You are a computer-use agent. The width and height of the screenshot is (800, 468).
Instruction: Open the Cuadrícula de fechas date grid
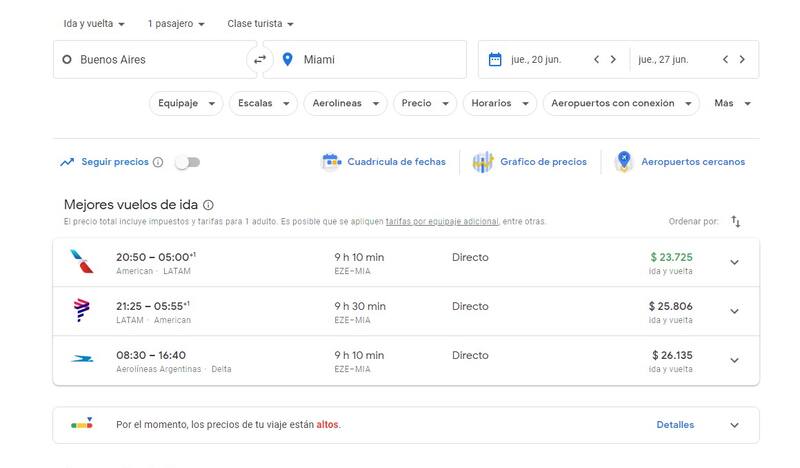(x=384, y=162)
